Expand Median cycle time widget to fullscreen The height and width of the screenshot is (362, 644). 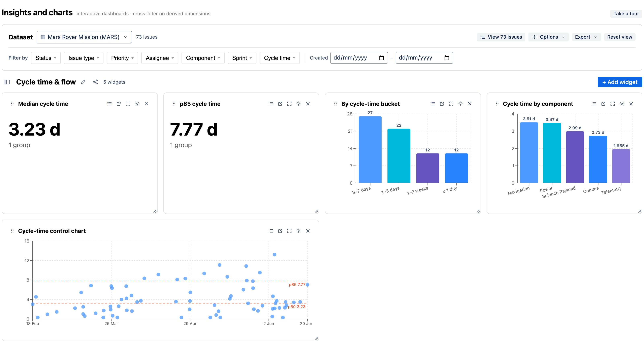pos(128,104)
